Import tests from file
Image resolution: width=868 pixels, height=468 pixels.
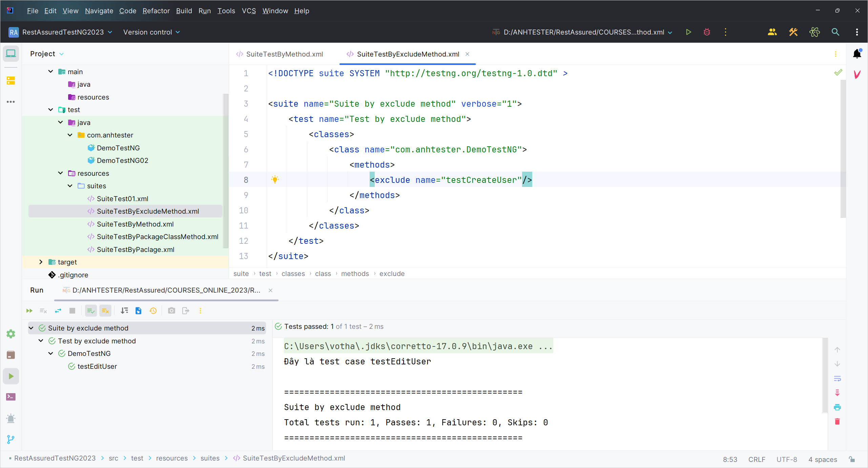[x=139, y=311]
